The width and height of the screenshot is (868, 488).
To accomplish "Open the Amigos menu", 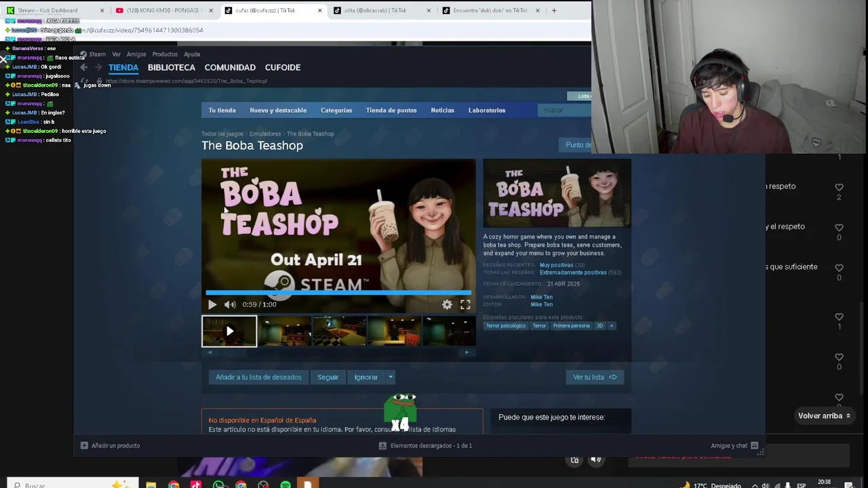I will point(136,54).
